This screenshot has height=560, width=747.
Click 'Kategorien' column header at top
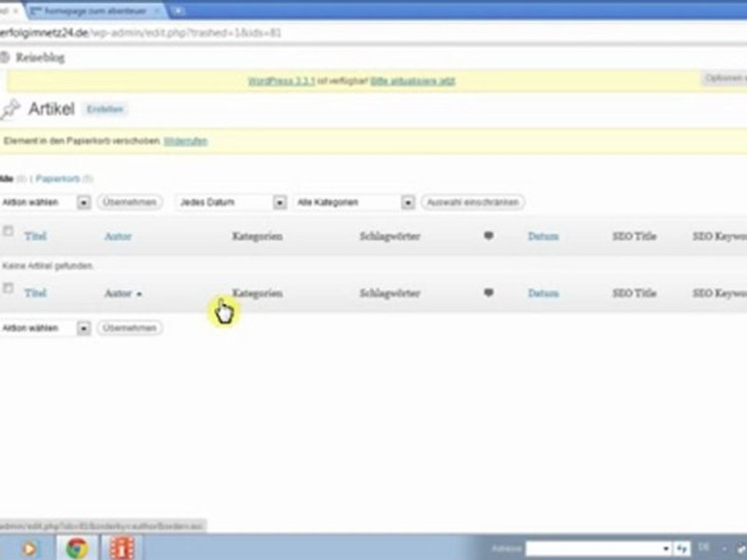[258, 236]
